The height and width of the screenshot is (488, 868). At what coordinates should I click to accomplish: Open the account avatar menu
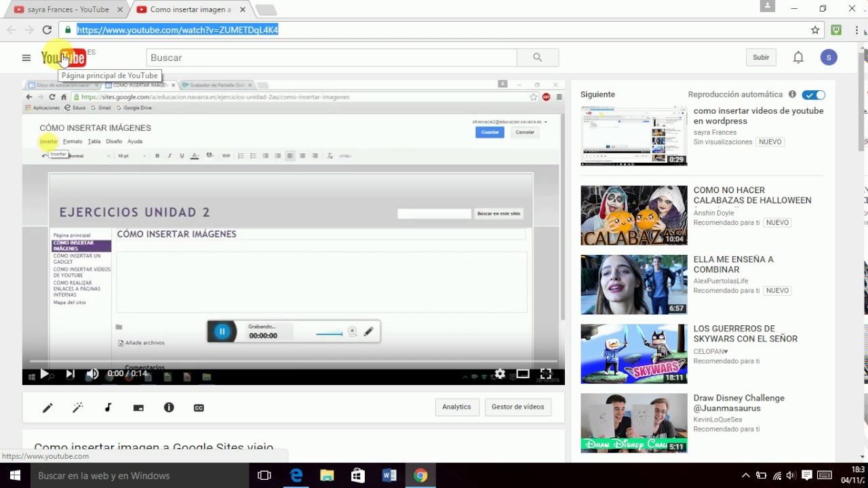(829, 58)
